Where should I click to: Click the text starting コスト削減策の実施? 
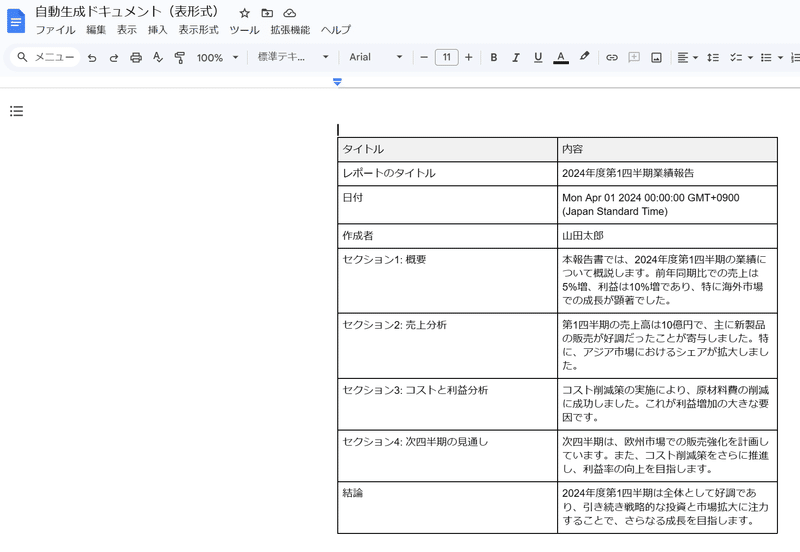pyautogui.click(x=665, y=404)
